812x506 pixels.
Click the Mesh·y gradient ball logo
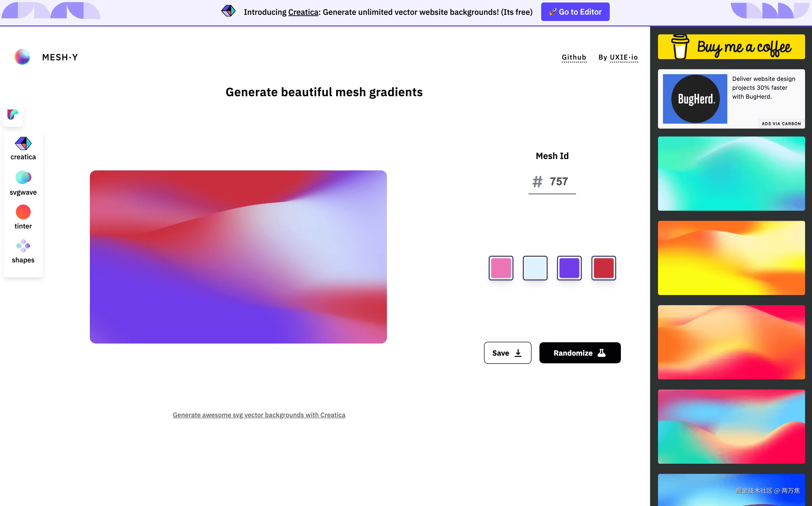(x=22, y=57)
